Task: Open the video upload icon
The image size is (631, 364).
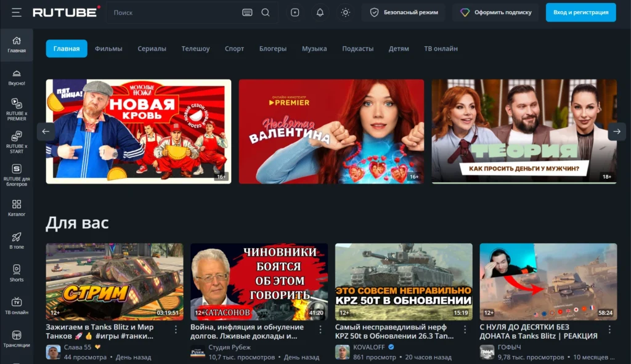Action: pos(295,12)
